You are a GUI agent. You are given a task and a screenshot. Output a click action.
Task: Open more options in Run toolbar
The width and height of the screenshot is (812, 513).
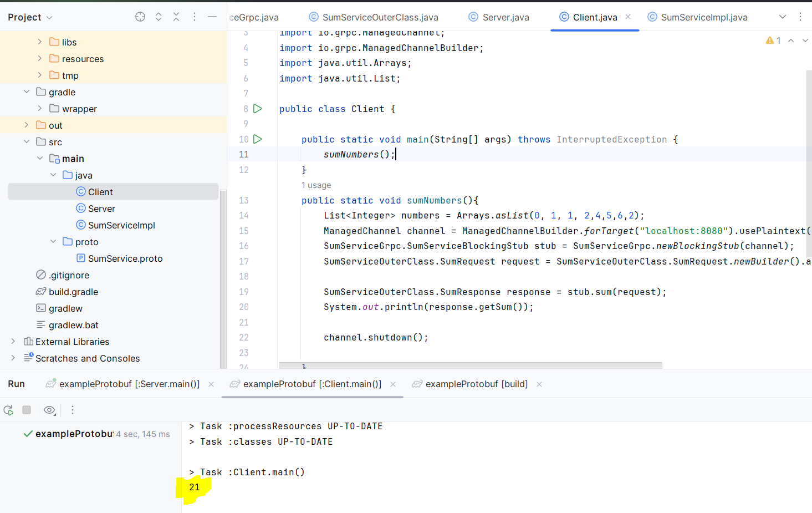coord(73,410)
